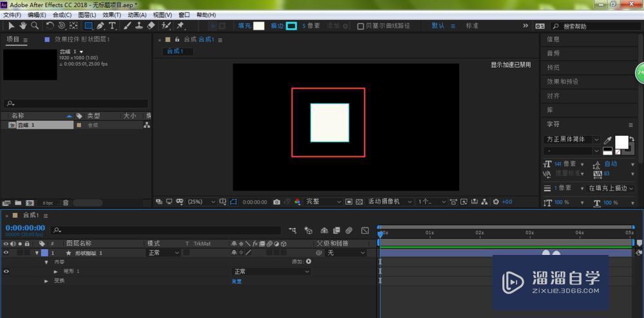This screenshot has height=318, width=644.
Task: Expand the 变换 transform group
Action: 46,281
